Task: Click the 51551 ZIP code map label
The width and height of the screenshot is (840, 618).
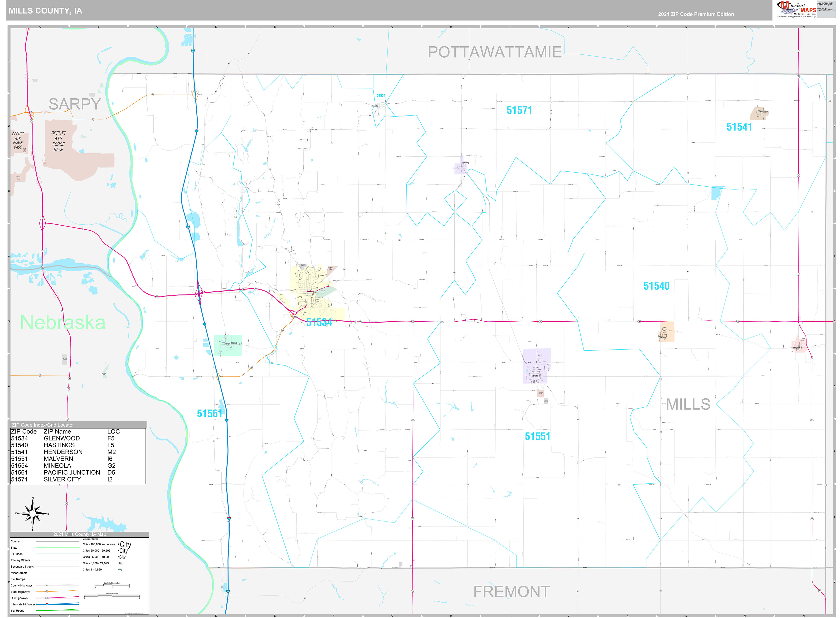Action: point(537,437)
